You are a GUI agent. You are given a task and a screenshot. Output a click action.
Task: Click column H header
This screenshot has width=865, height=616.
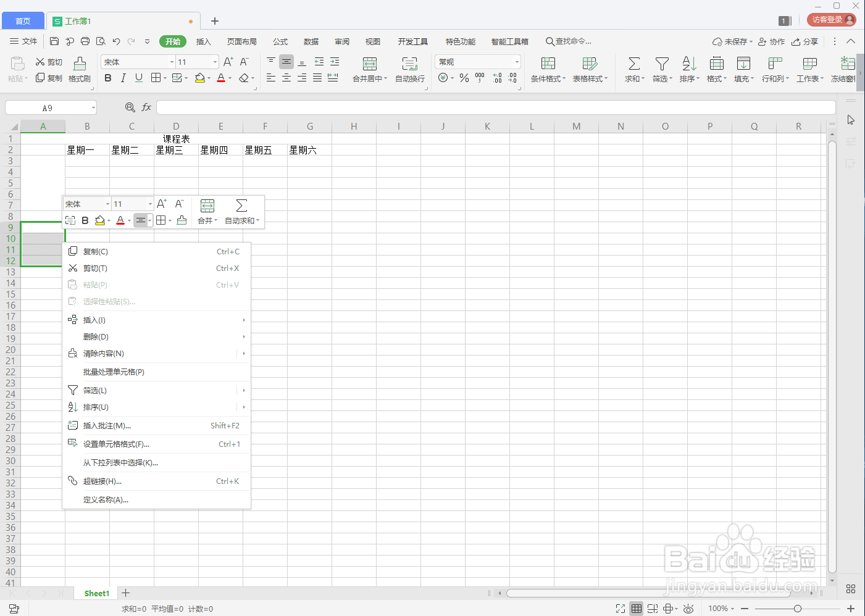[x=354, y=127]
